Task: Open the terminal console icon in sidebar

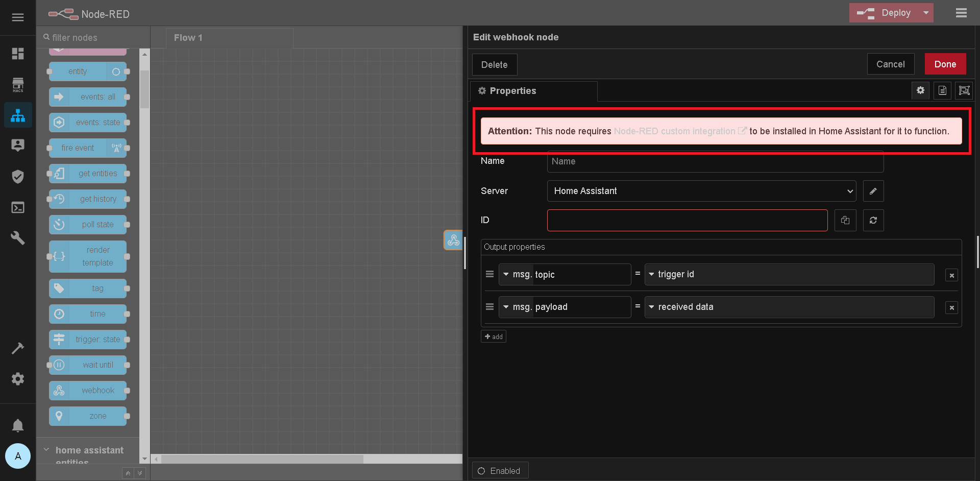Action: 18,207
